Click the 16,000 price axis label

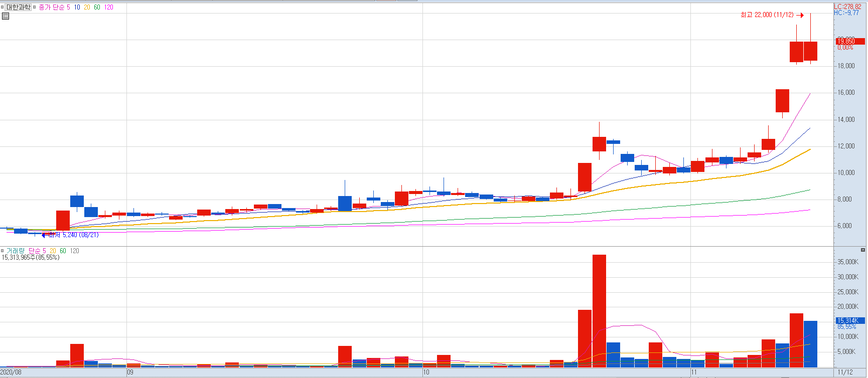846,92
